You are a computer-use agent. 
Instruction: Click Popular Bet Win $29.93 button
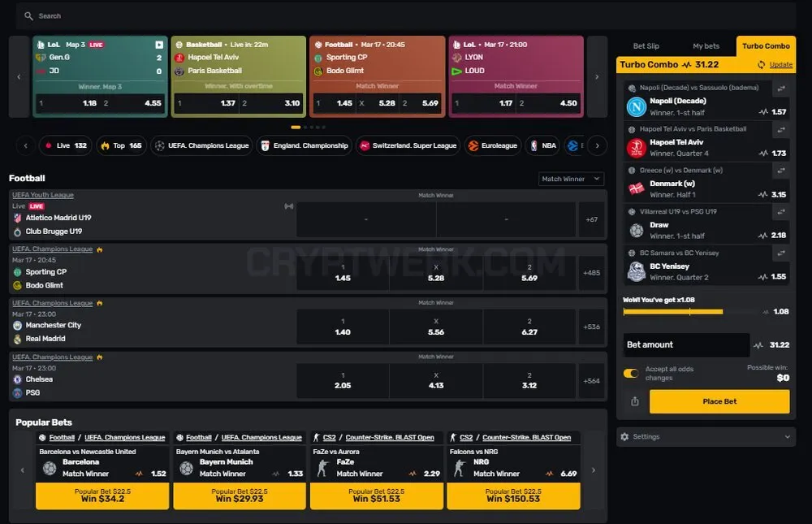tap(240, 496)
